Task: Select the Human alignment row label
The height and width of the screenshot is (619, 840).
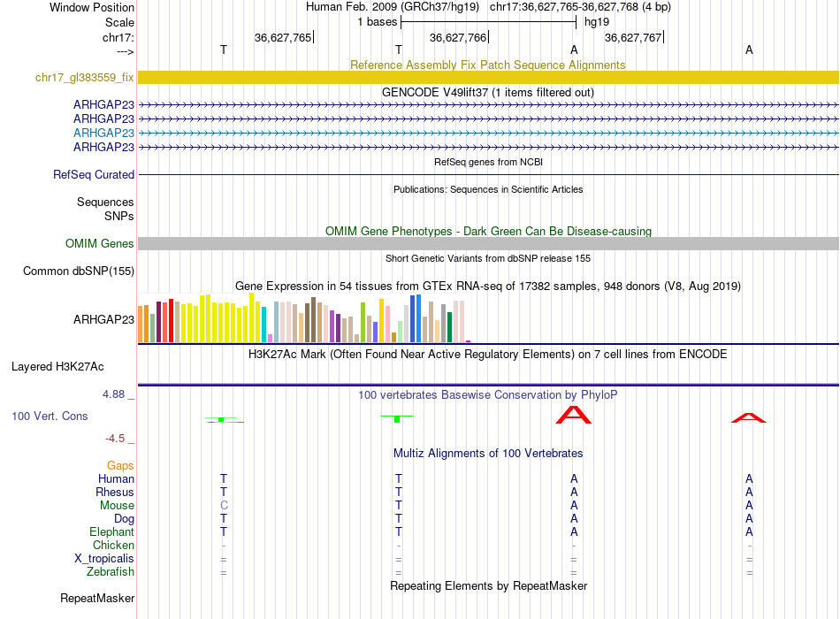Action: pos(116,479)
